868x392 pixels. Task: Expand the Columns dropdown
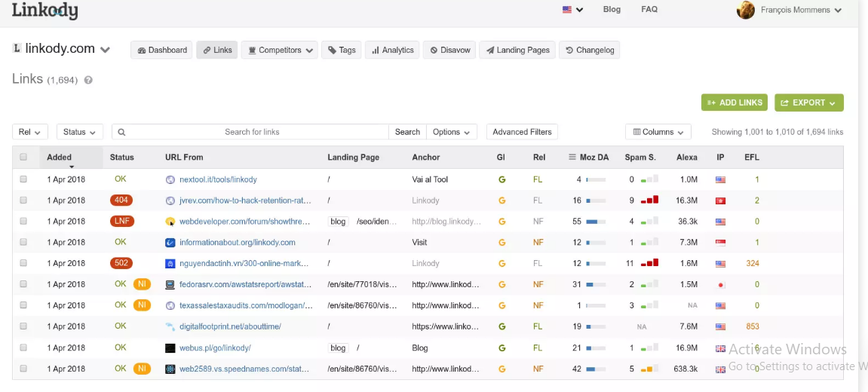click(658, 132)
